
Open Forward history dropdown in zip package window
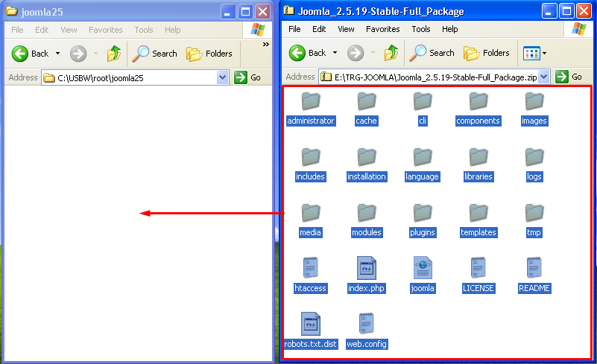373,53
